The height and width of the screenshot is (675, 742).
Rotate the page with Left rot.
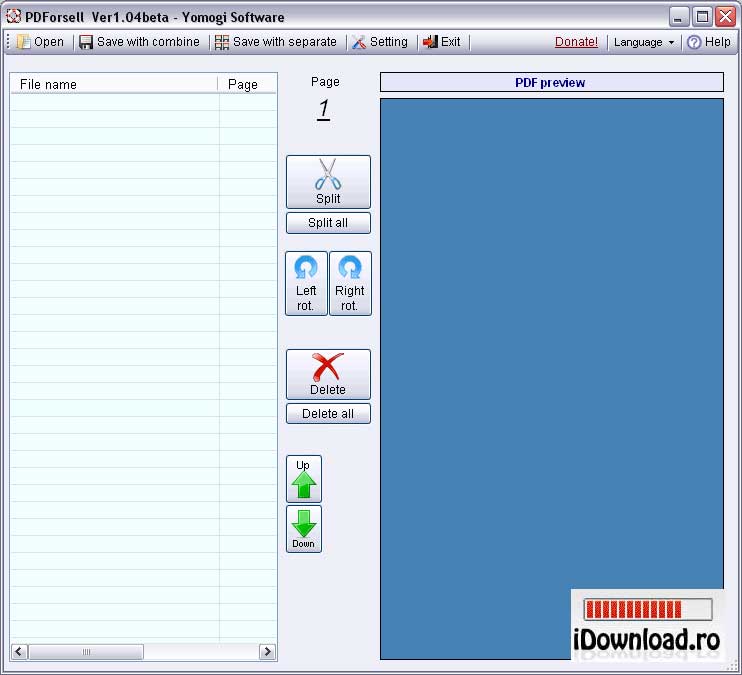pos(306,283)
